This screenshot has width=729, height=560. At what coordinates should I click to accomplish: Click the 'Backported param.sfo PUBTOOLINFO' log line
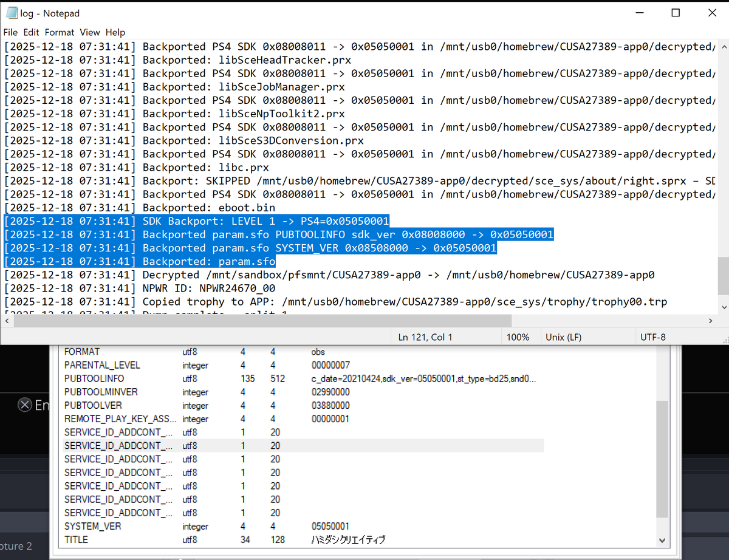[x=279, y=234]
